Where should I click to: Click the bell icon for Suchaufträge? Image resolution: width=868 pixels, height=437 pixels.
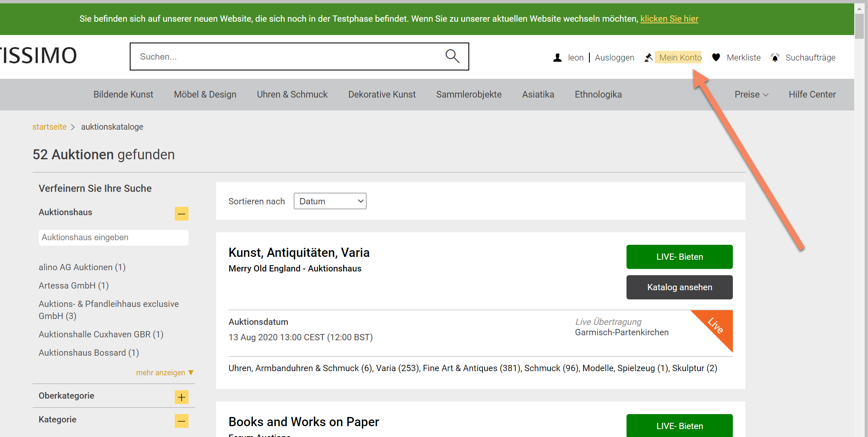tap(775, 58)
